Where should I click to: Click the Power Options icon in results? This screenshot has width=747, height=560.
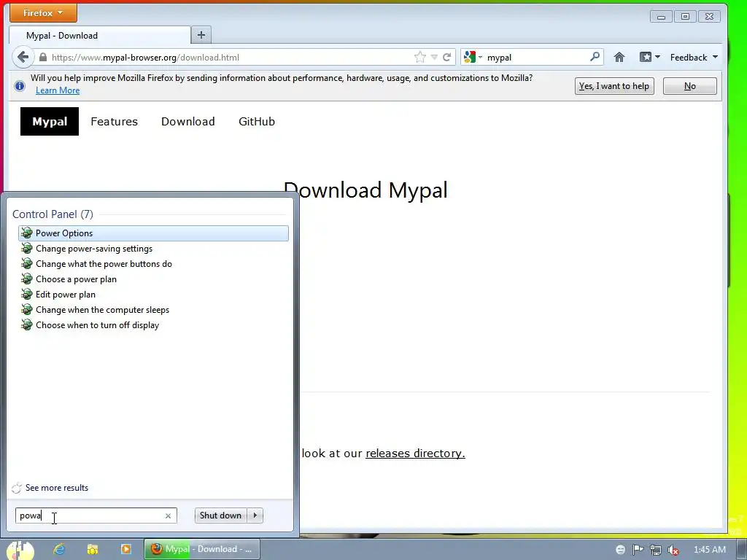pyautogui.click(x=27, y=233)
